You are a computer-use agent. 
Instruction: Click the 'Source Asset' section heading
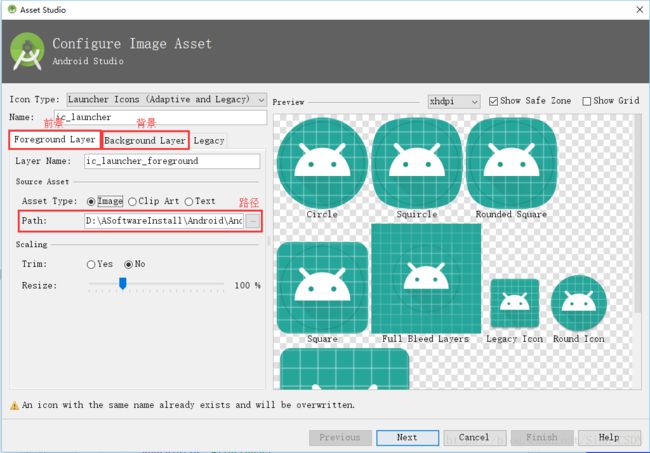point(42,182)
